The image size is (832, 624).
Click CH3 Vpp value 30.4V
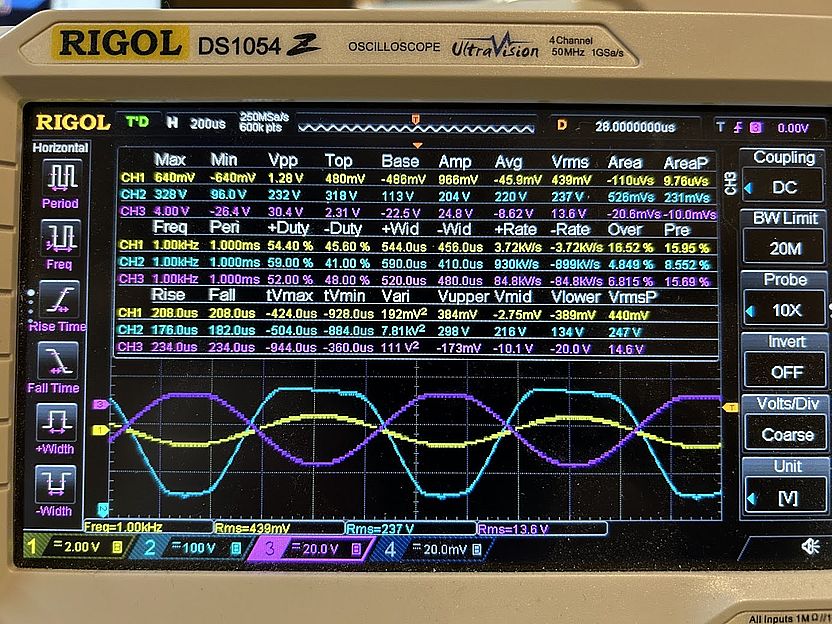285,211
